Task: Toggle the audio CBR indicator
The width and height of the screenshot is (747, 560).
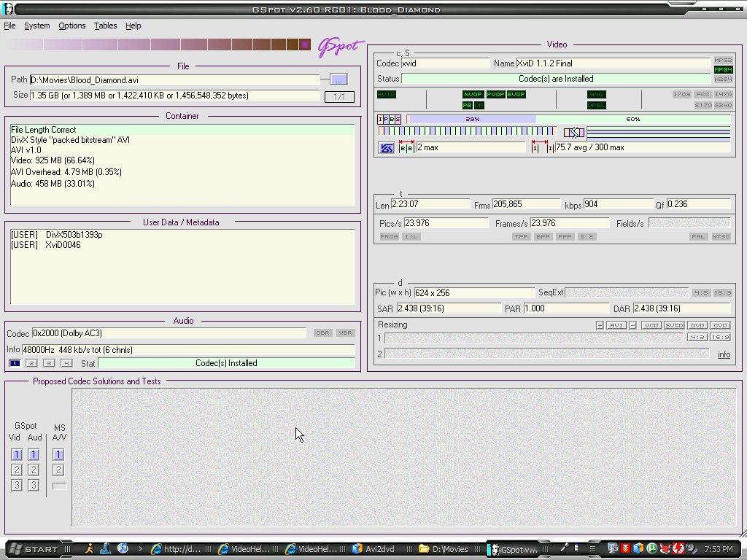Action: pyautogui.click(x=322, y=332)
